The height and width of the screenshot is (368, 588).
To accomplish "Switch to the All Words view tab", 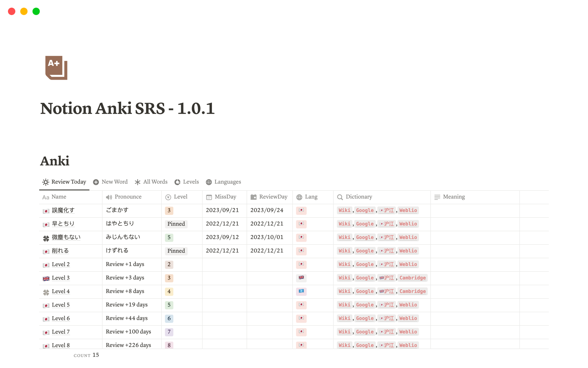I will pos(155,182).
